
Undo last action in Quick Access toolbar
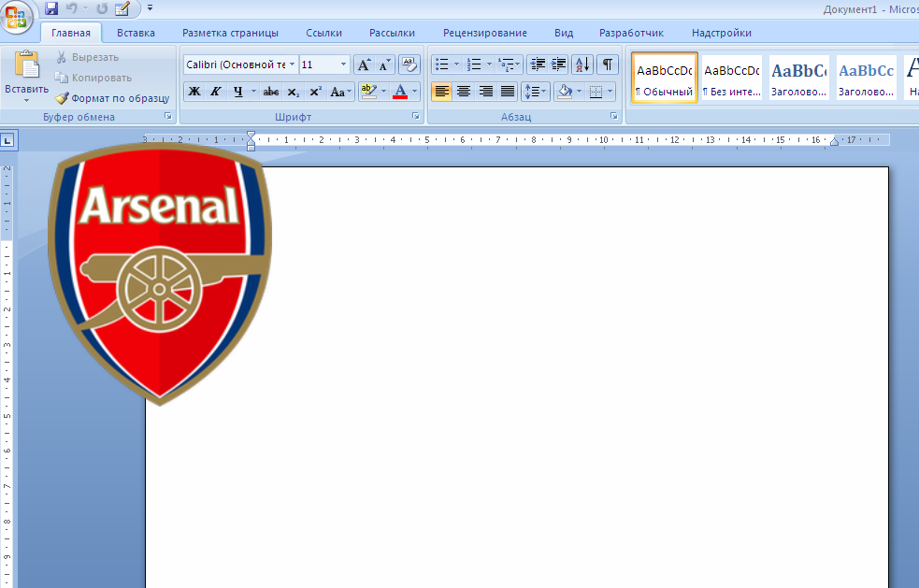click(x=71, y=8)
